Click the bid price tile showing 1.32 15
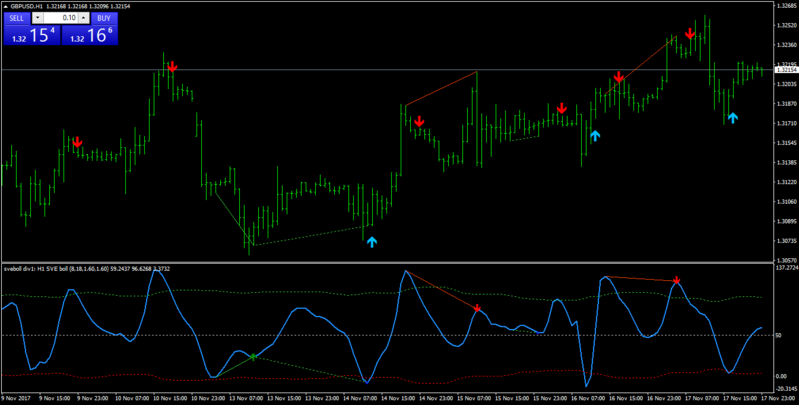 32,35
